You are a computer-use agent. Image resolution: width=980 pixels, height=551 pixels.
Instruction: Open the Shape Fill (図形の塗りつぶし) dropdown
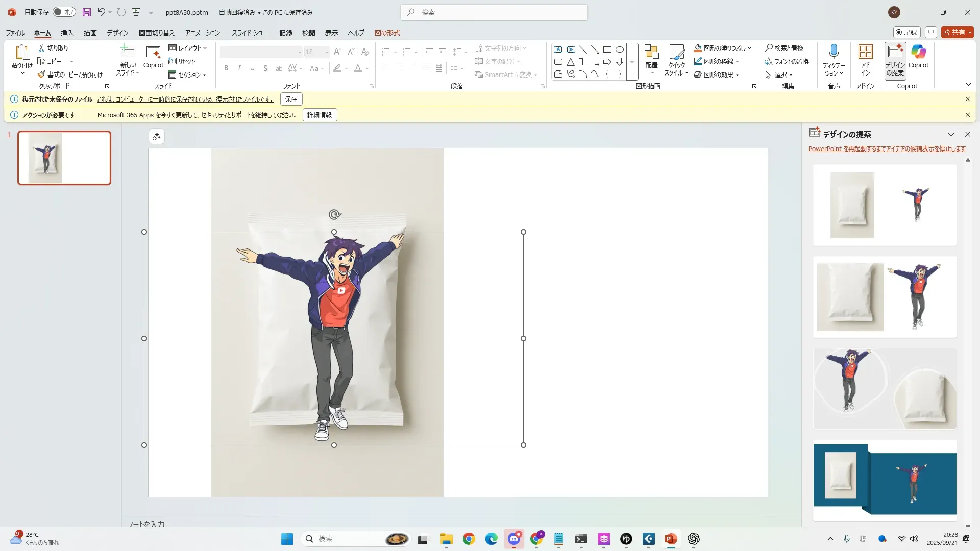click(x=749, y=48)
